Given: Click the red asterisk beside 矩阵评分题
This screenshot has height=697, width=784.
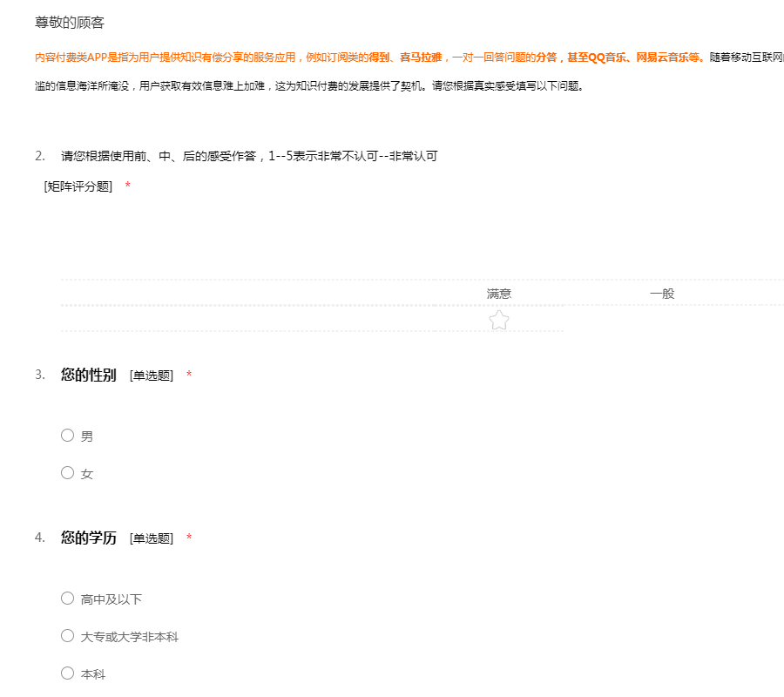Looking at the screenshot, I should (x=128, y=186).
